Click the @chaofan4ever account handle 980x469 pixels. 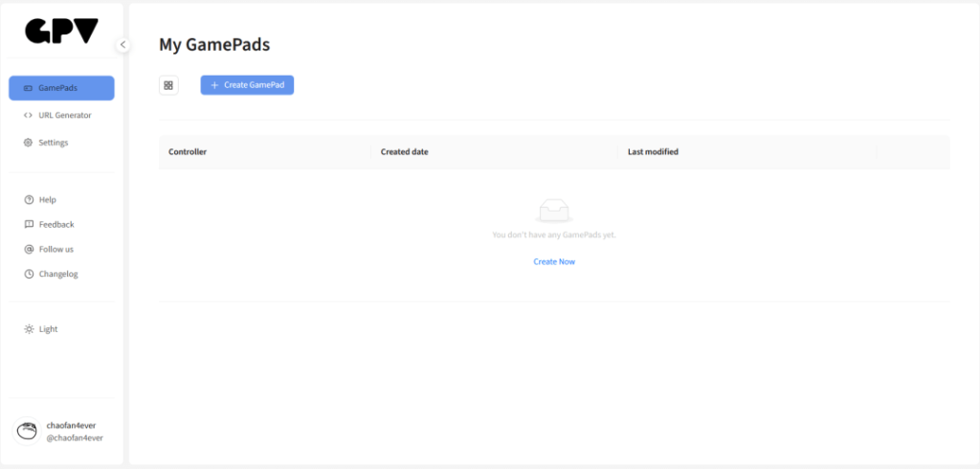point(75,437)
